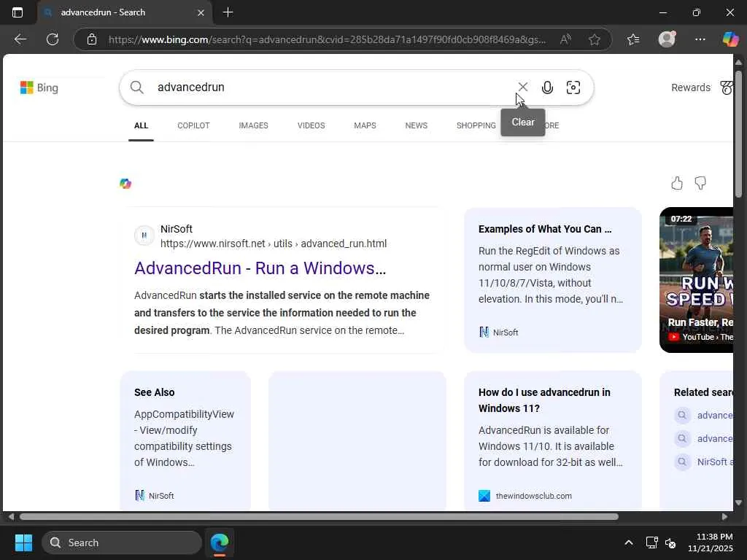Switch to the NEWS tab
The width and height of the screenshot is (747, 560).
pos(416,125)
